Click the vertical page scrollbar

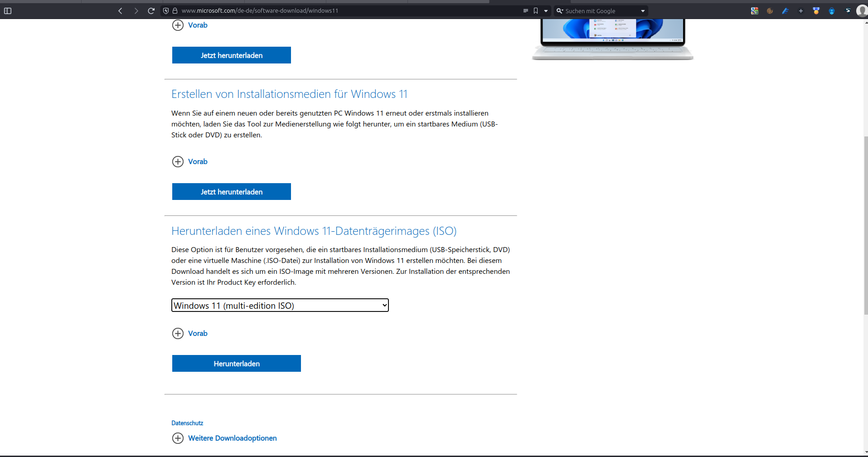coord(865,224)
